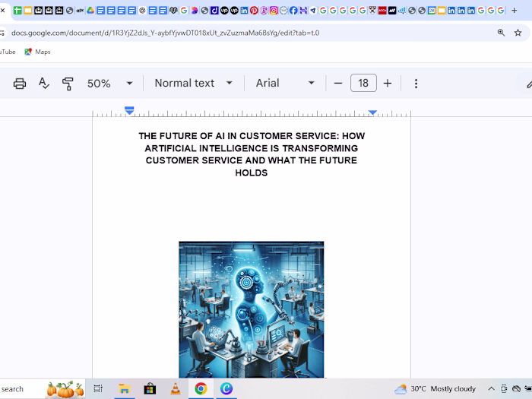Open the Normal text styles dropdown
This screenshot has width=532, height=399.
click(x=193, y=83)
